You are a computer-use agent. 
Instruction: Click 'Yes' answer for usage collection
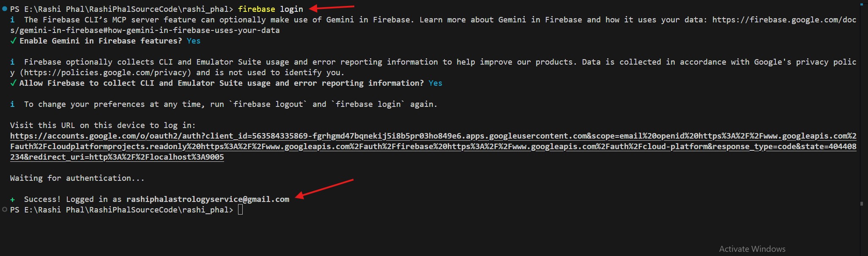pos(435,83)
